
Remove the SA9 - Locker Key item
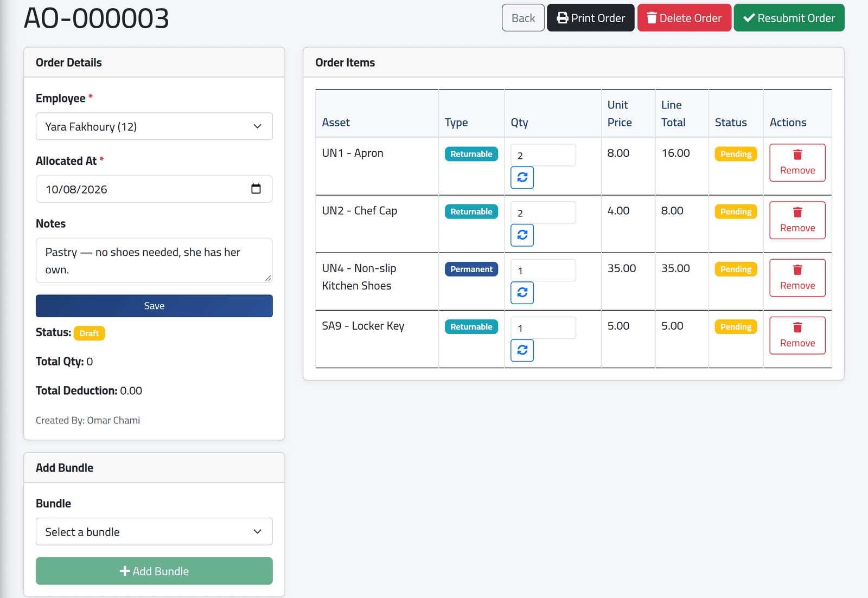(x=797, y=336)
